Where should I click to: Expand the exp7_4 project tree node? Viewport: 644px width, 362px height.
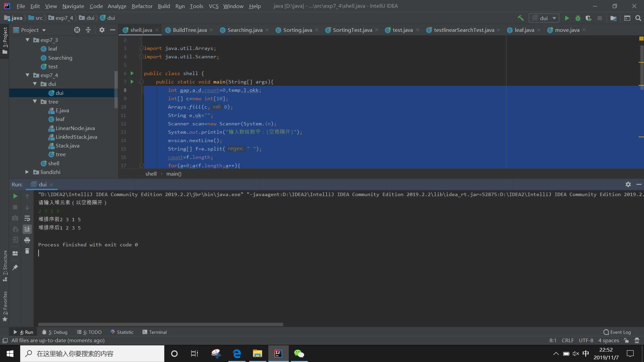point(28,75)
